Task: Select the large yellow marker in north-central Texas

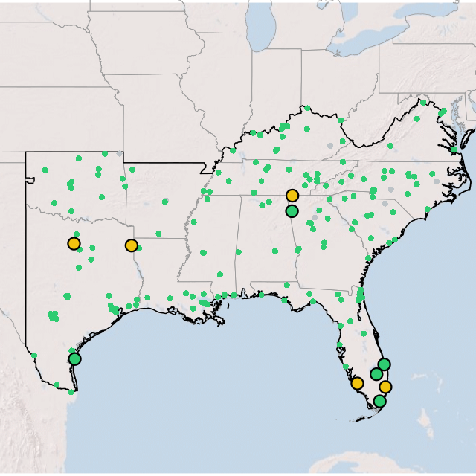Action: tap(74, 243)
